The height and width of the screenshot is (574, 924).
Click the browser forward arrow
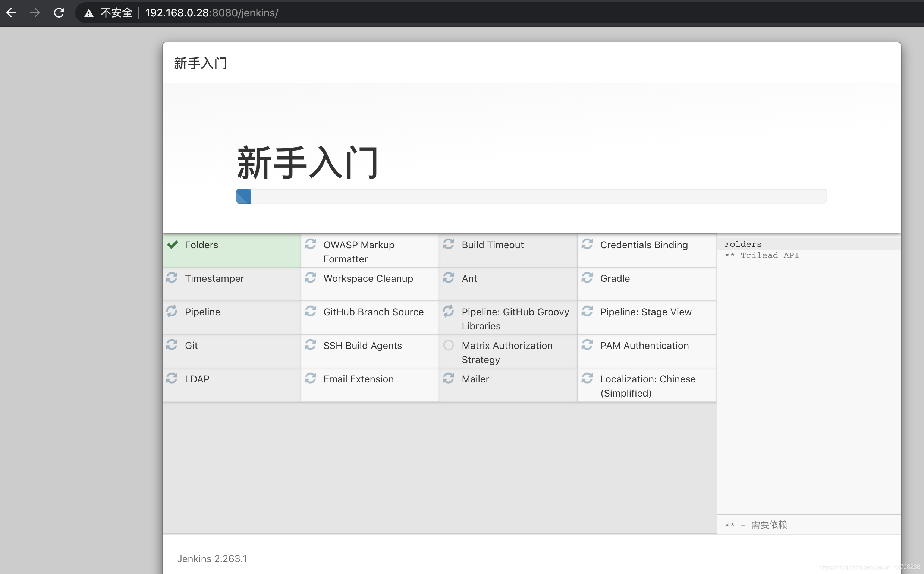tap(35, 13)
